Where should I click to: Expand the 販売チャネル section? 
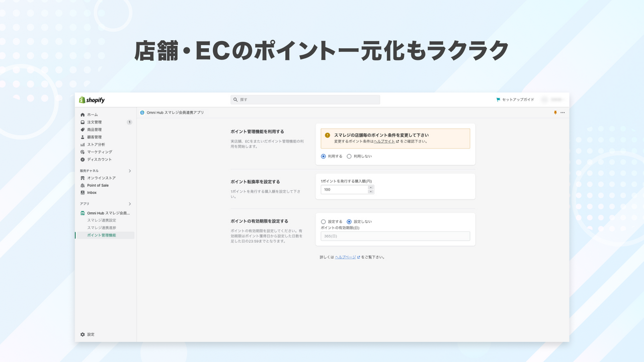tap(130, 171)
